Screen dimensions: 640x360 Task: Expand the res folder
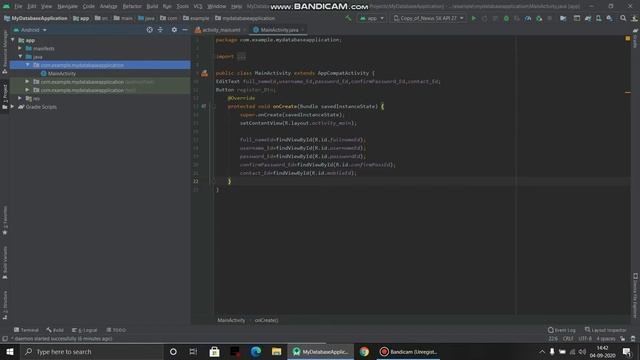pyautogui.click(x=20, y=98)
